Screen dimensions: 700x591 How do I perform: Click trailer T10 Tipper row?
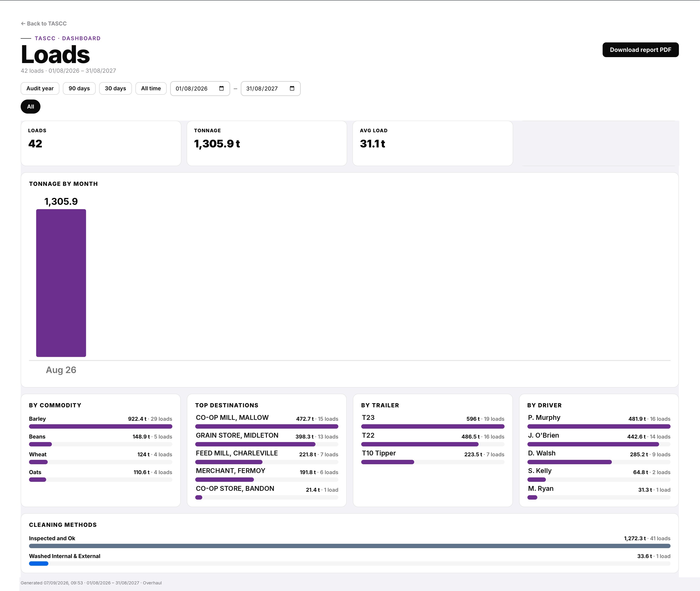tap(432, 457)
